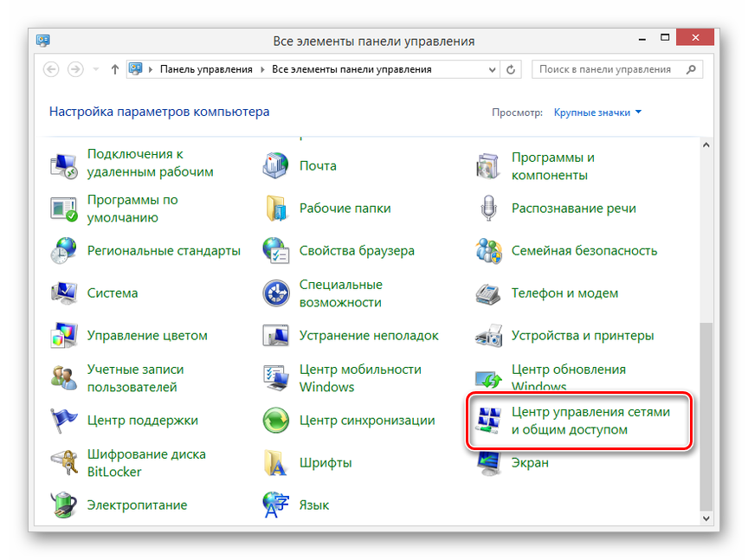Expand the arrow before Панель управления breadcrumb
The image size is (748, 560).
pyautogui.click(x=151, y=69)
